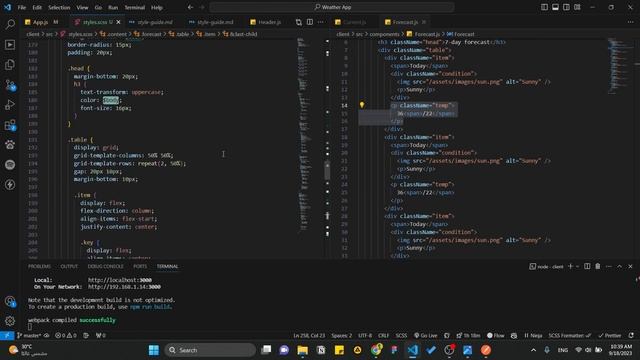
Task: Click the taskbar Search box
Action: [x=210, y=350]
